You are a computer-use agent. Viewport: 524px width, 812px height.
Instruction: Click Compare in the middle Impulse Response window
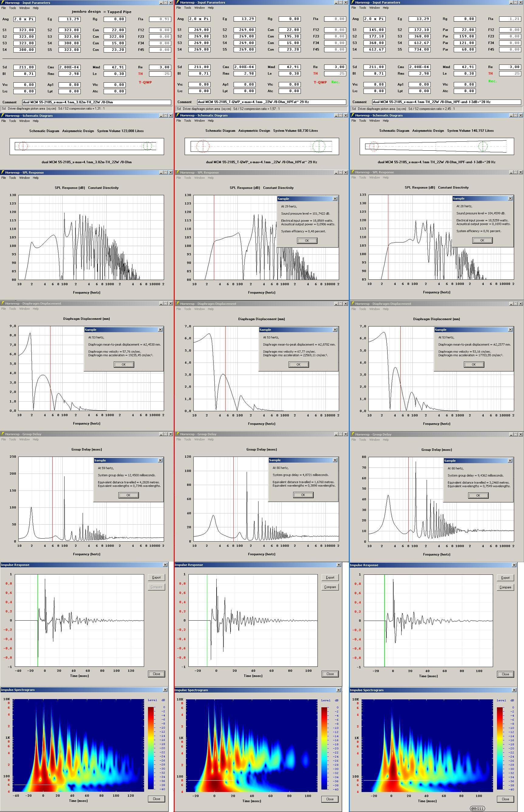tap(330, 587)
